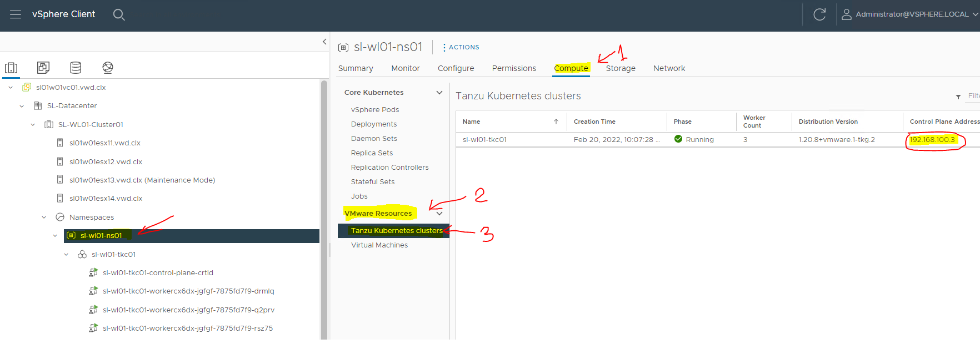Open the Storage tab
980x359 pixels.
click(621, 68)
